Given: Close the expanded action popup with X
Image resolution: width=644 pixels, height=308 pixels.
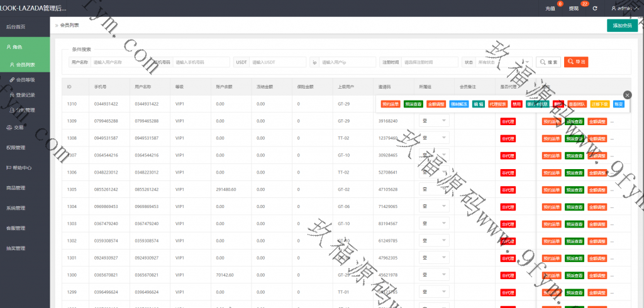Looking at the screenshot, I should click(627, 94).
